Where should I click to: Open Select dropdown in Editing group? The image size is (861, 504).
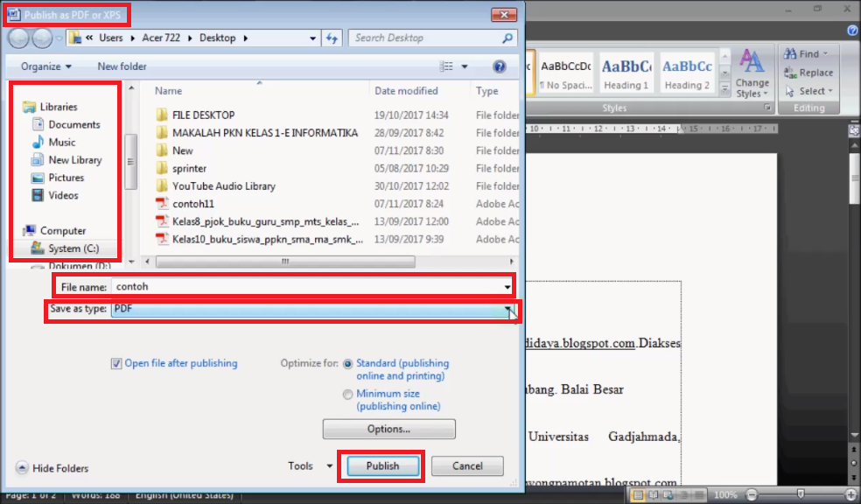[808, 91]
